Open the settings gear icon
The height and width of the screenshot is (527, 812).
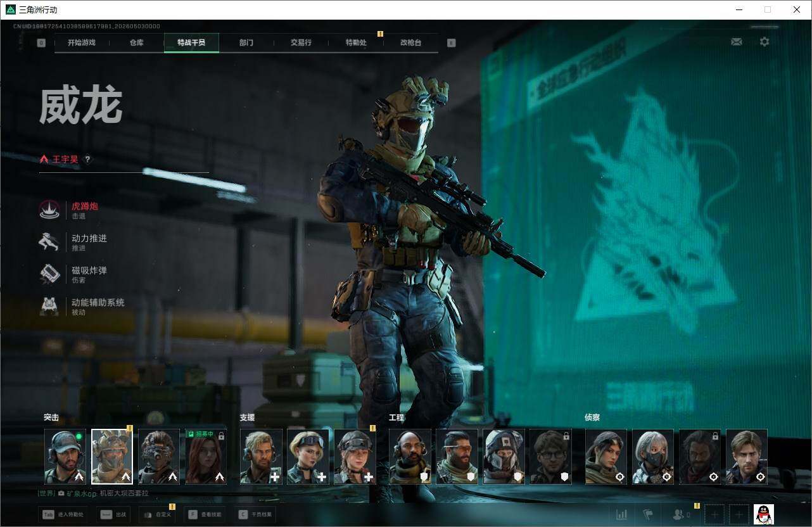click(764, 42)
